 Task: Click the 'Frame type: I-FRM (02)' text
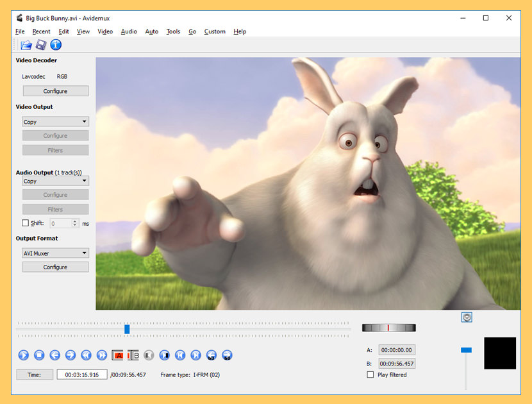[190, 375]
